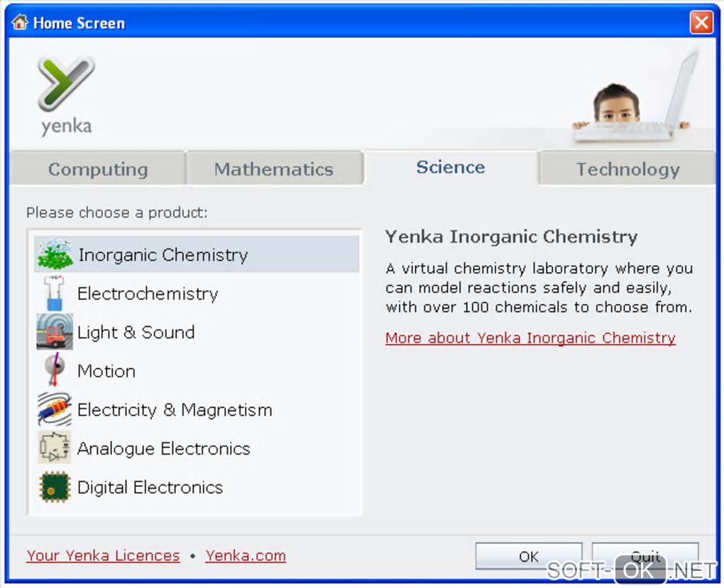
Task: Select Inorganic Chemistry product
Action: [x=197, y=255]
